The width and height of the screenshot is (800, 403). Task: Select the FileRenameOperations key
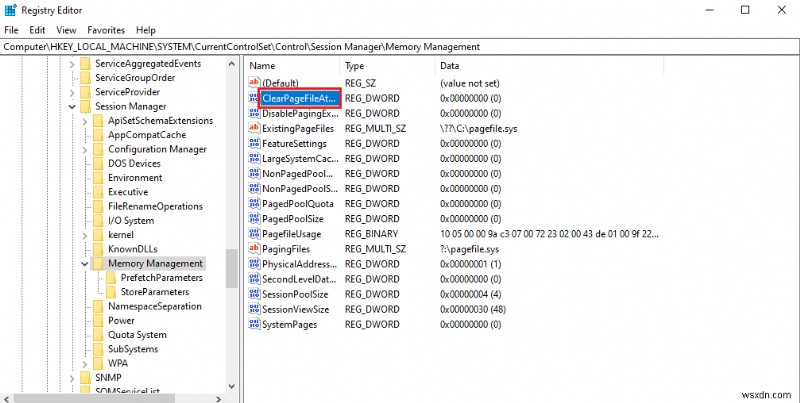(155, 206)
